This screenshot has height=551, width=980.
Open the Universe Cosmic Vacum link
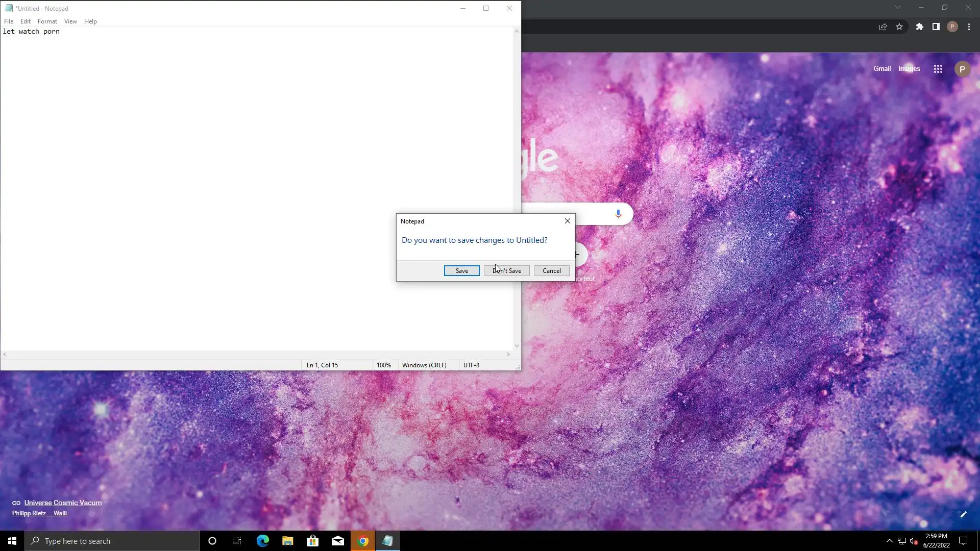click(x=63, y=503)
